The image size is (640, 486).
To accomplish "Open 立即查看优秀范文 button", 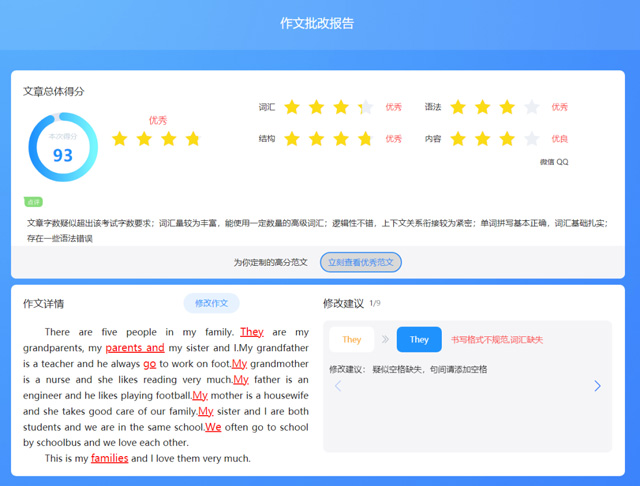I will point(361,262).
